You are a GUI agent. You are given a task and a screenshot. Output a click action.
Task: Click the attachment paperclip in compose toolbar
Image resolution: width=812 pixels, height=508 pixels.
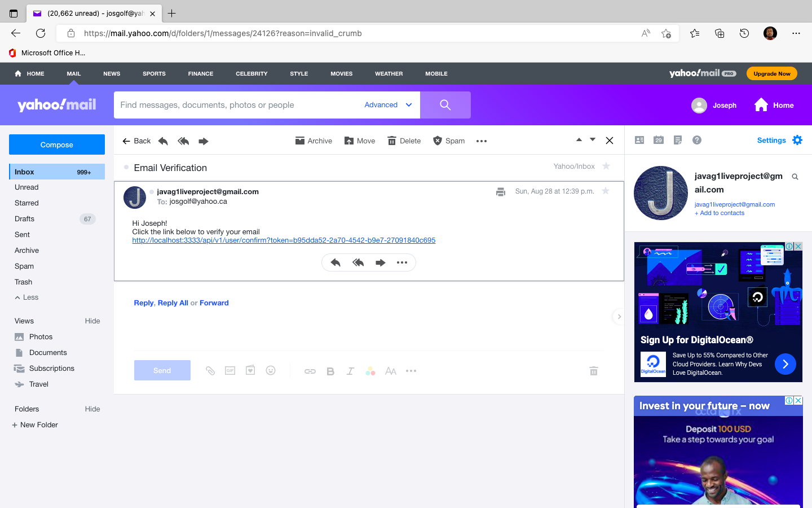pos(210,370)
